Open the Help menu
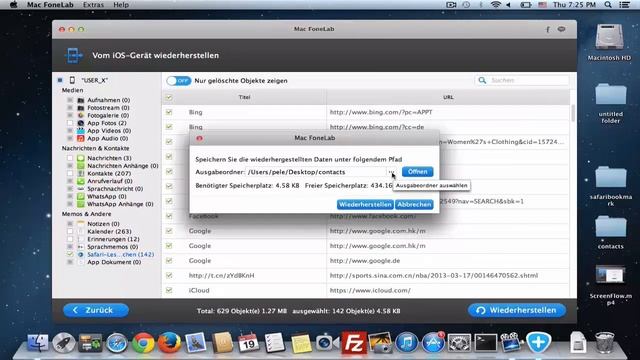640x360 pixels. (121, 5)
